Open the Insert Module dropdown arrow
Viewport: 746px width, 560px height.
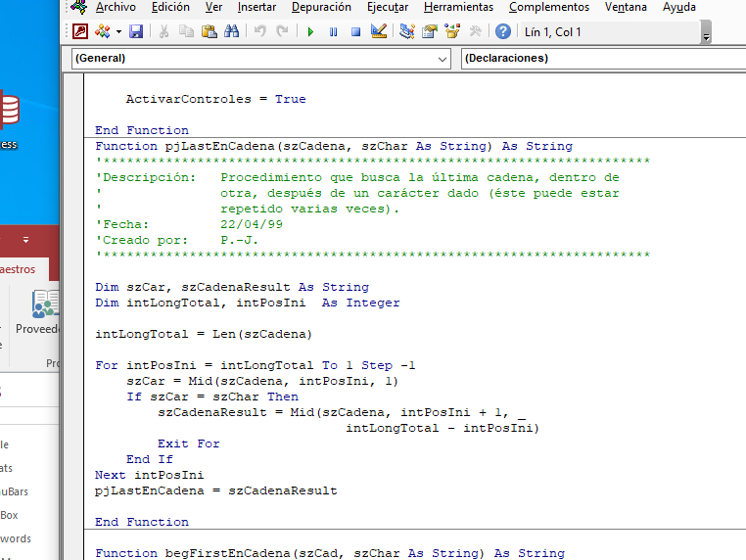[x=118, y=32]
